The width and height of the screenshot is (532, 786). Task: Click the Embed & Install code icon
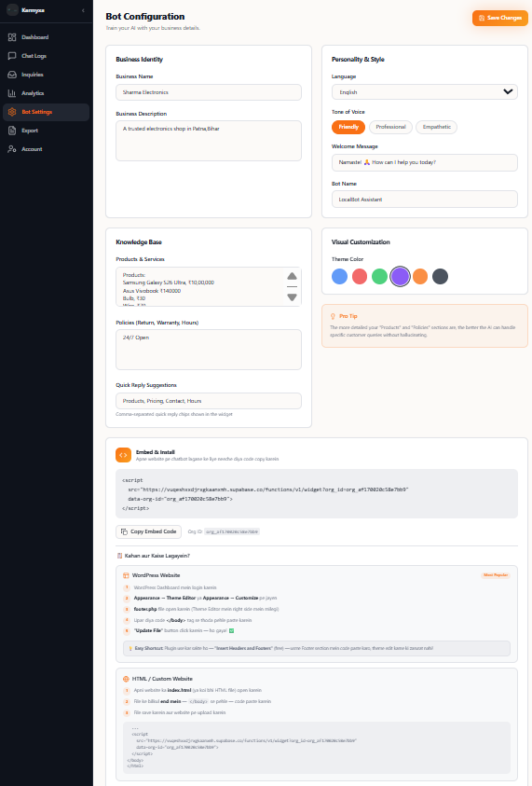[123, 455]
